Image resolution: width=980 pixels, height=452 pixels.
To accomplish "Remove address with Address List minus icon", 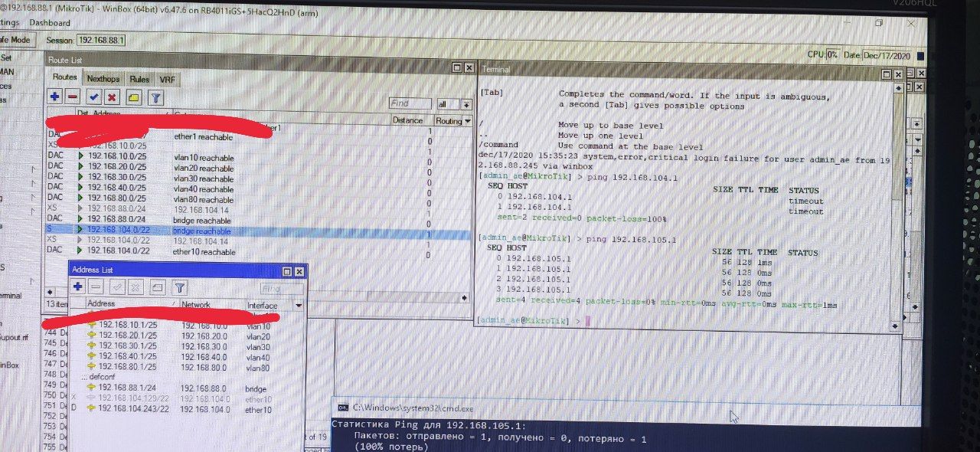I will tap(96, 287).
